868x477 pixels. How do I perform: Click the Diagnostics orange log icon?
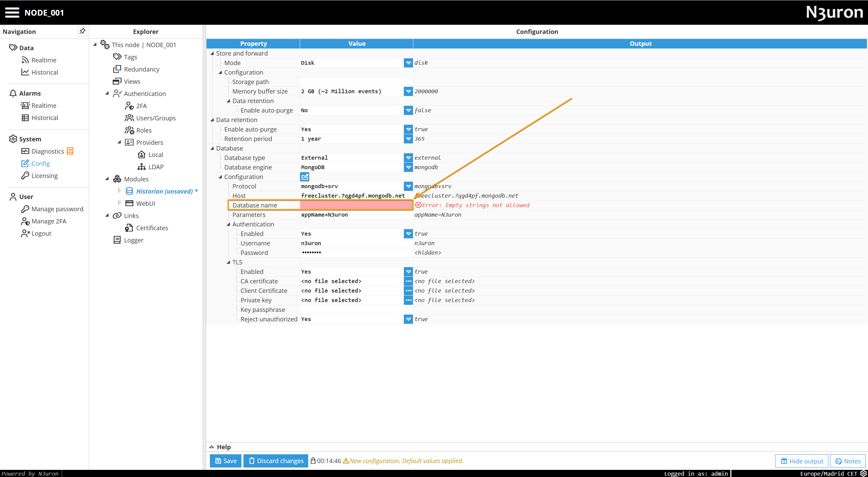coord(70,151)
